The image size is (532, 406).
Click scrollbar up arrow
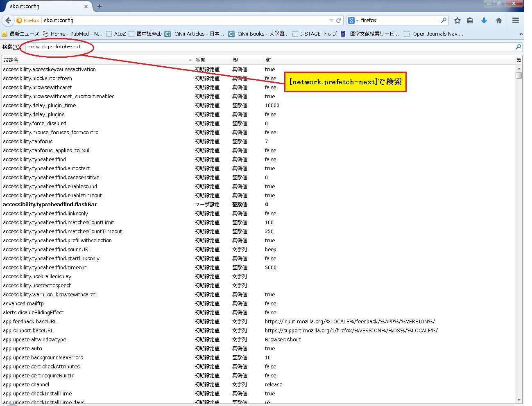pyautogui.click(x=519, y=69)
